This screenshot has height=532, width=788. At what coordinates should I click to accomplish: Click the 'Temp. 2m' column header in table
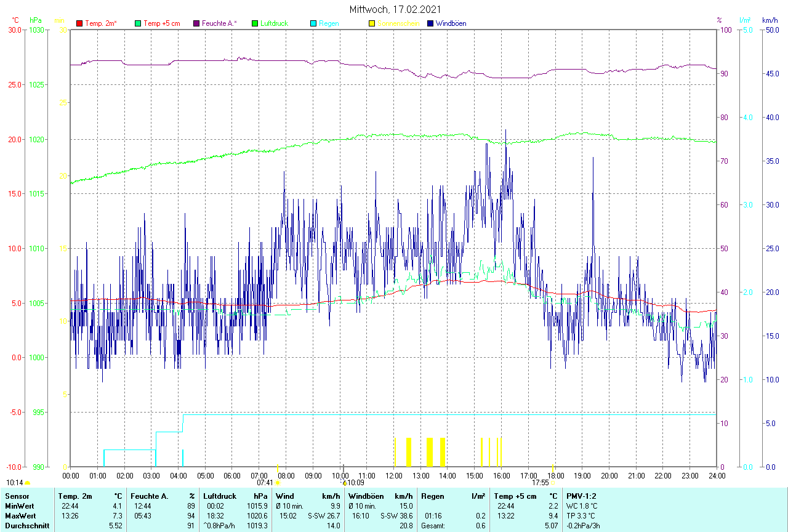(75, 496)
